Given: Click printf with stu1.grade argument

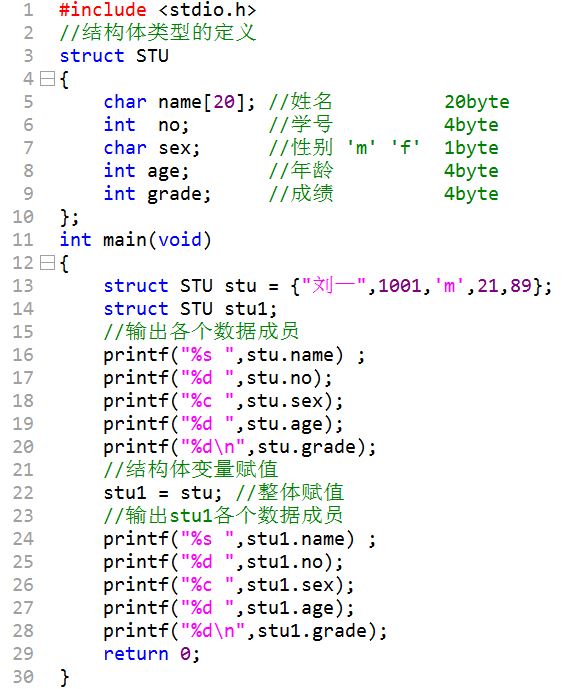Looking at the screenshot, I should click(x=245, y=631).
